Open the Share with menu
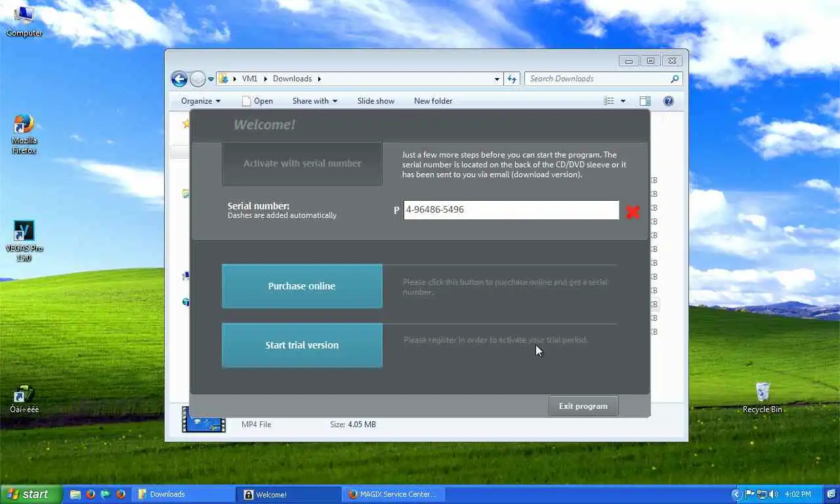Screen dimensions: 840x504 pyautogui.click(x=314, y=101)
